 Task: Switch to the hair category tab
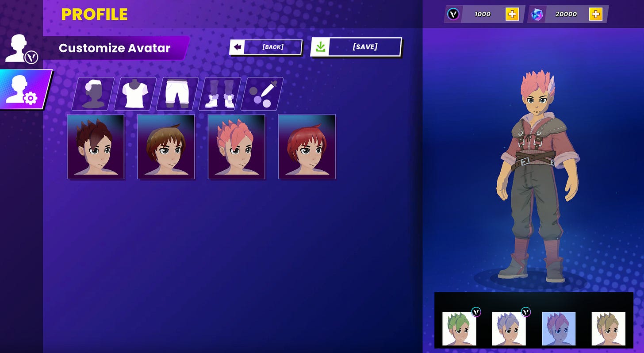click(x=93, y=94)
